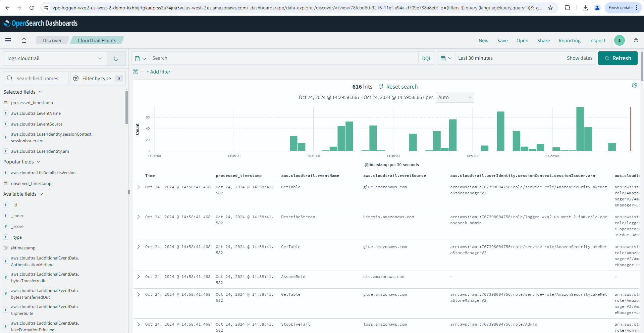Click the CloudTrail Events breadcrumb

click(97, 41)
